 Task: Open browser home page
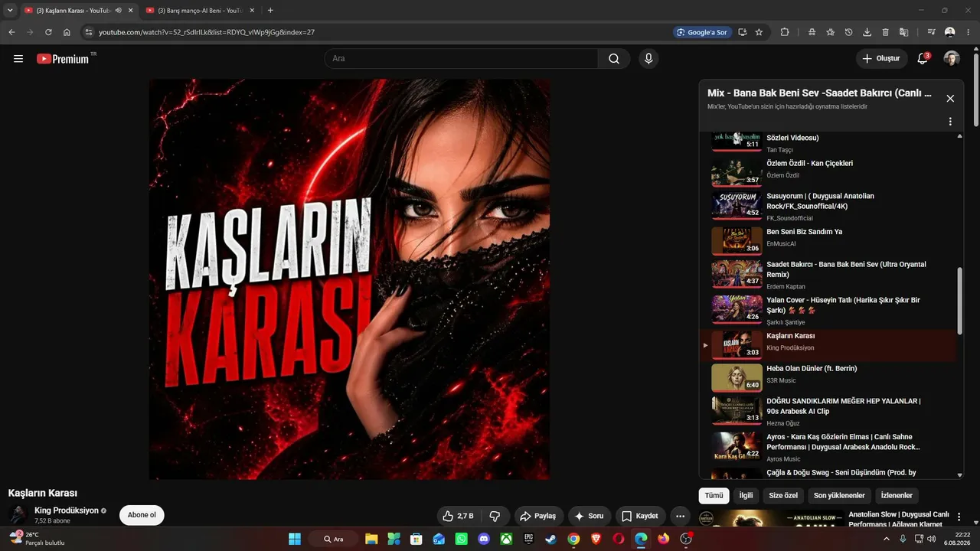[x=67, y=32]
